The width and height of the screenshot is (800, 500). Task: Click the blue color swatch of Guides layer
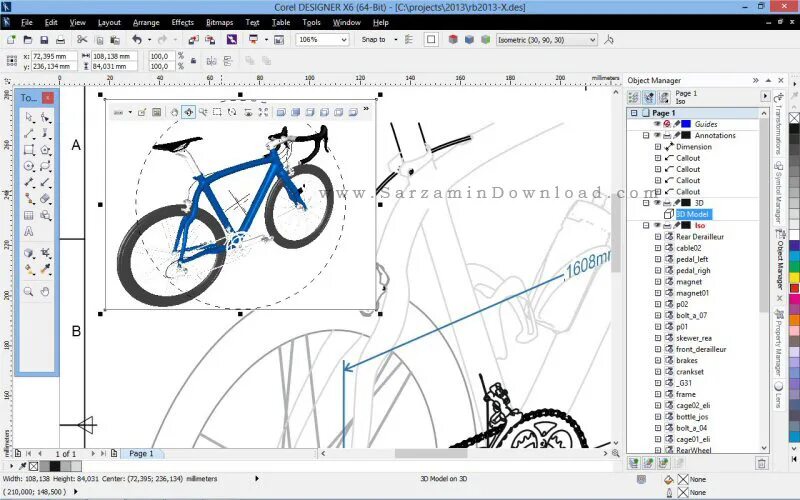click(686, 124)
